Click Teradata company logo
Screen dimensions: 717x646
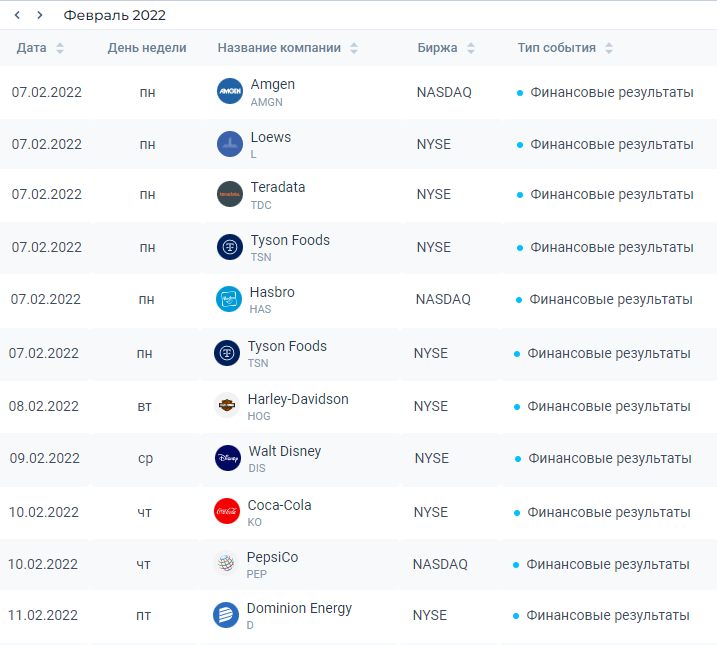tap(230, 194)
